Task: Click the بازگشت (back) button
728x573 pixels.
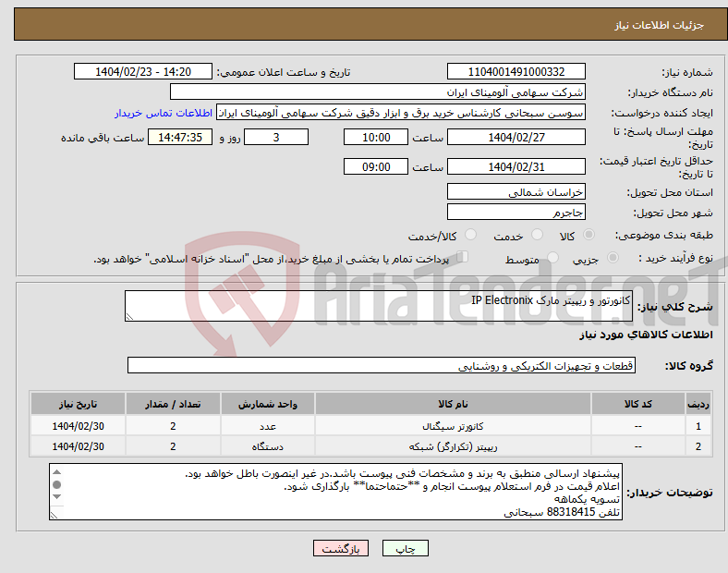Action: tap(341, 548)
